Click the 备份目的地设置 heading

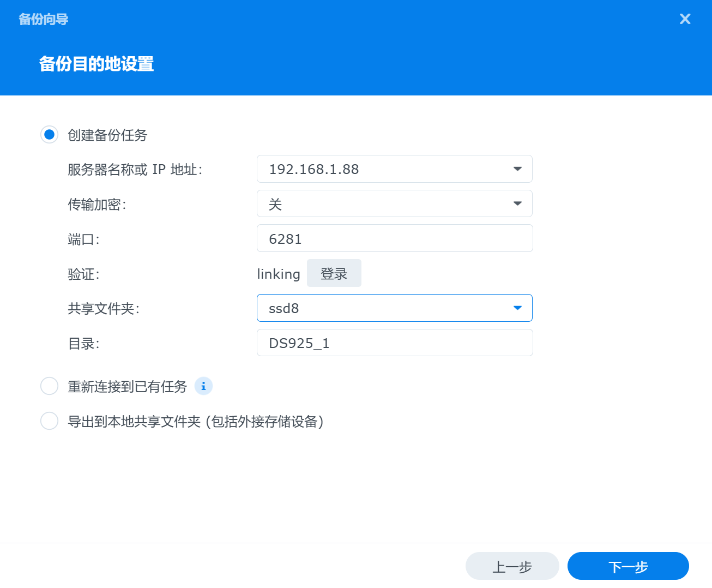click(x=96, y=64)
